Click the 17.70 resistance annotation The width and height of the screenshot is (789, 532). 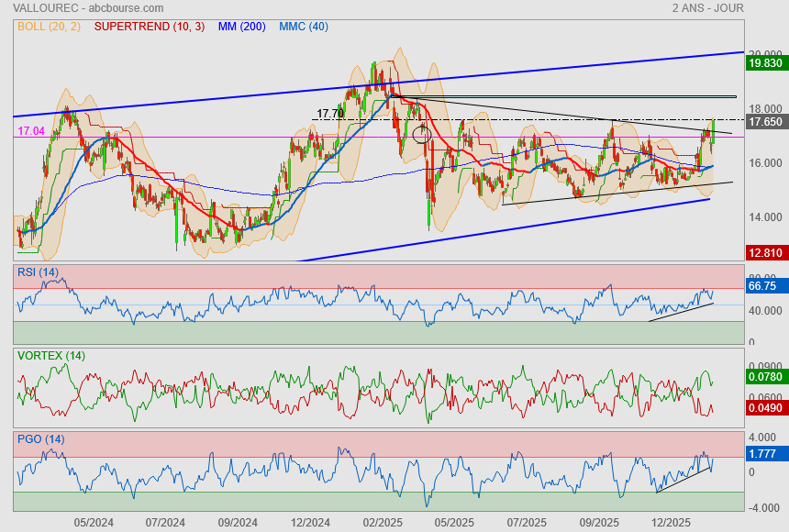pyautogui.click(x=329, y=114)
